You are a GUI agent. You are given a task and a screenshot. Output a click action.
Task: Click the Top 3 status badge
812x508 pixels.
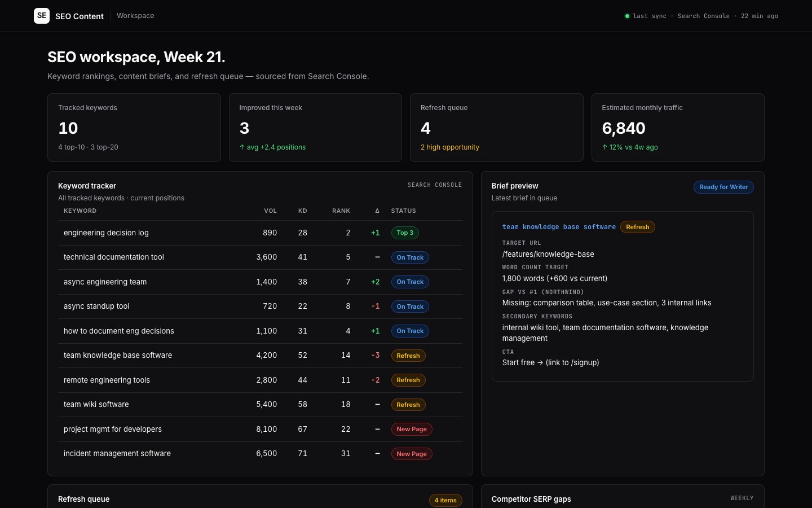click(405, 233)
